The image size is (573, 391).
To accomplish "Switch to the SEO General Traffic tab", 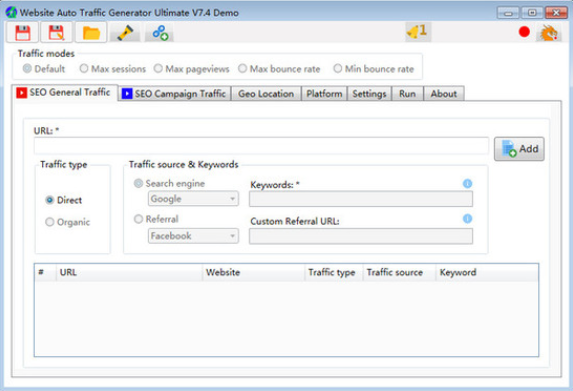I will [64, 92].
